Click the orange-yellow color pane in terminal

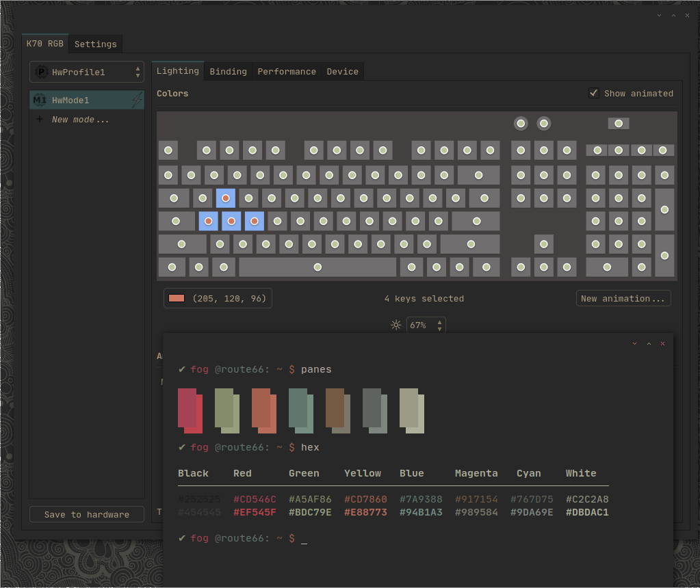(264, 411)
